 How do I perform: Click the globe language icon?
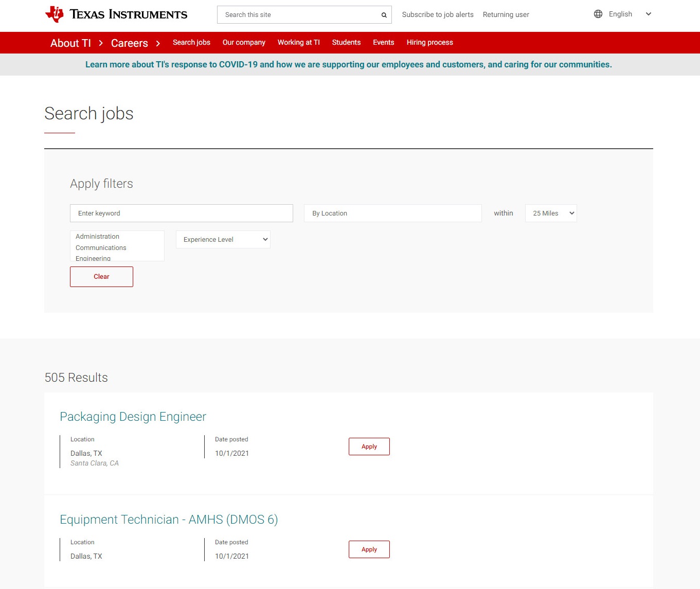click(x=598, y=14)
